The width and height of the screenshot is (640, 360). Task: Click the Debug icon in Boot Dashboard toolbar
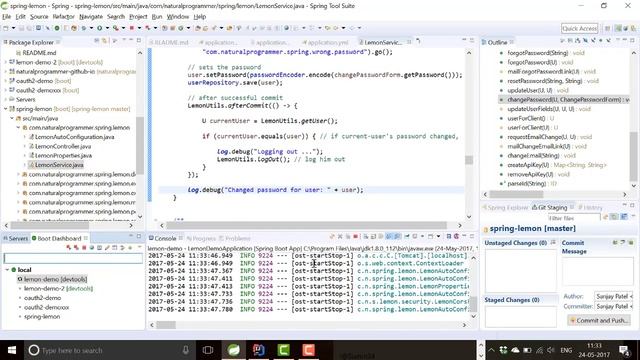pyautogui.click(x=76, y=247)
